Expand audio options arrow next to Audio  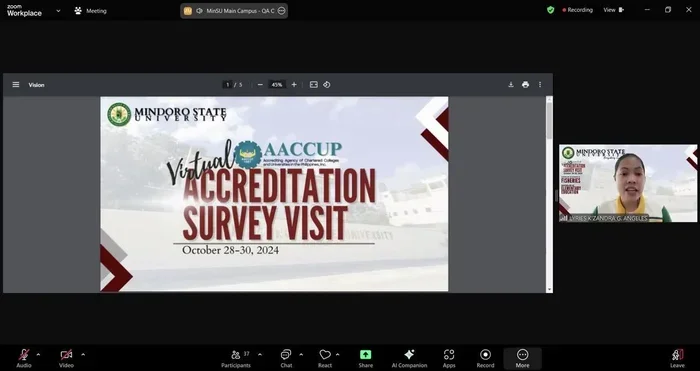(38, 355)
